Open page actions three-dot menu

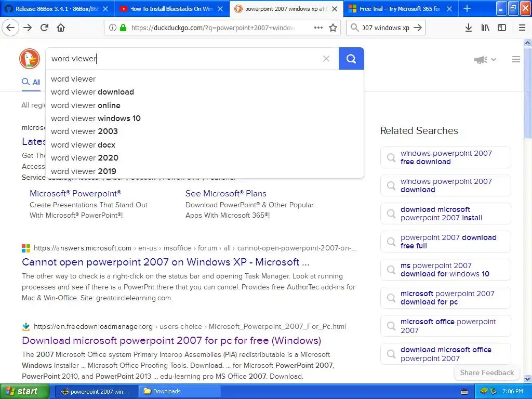tap(318, 28)
